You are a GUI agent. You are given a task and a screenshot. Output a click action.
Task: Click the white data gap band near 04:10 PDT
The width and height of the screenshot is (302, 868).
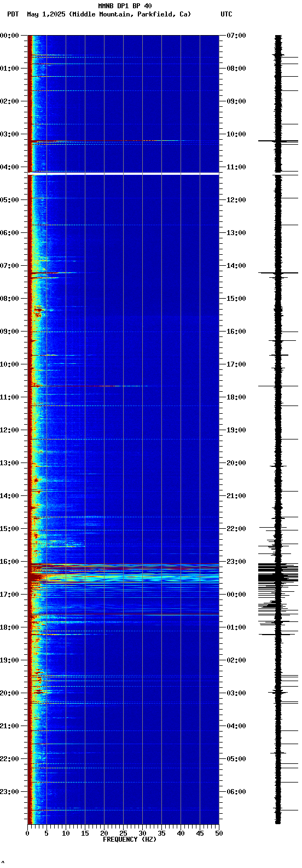click(x=123, y=174)
